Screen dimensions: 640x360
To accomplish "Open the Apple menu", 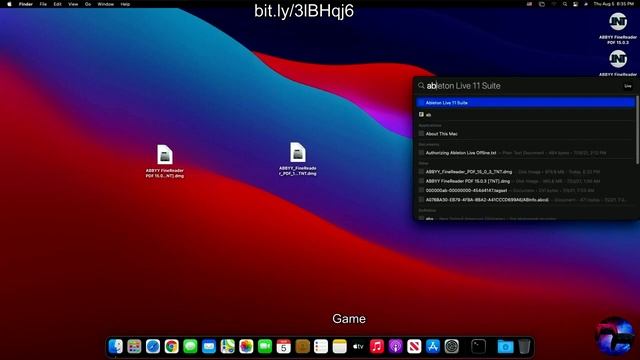I will (x=9, y=4).
